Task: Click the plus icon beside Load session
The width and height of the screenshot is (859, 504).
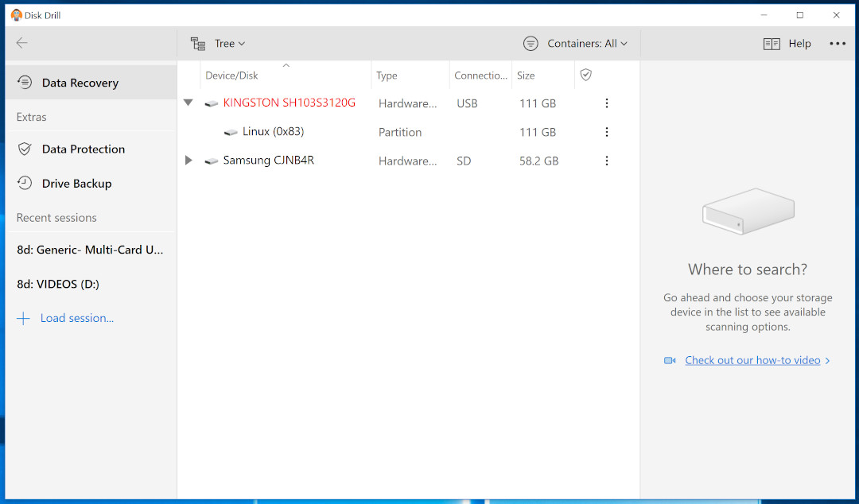Action: tap(24, 318)
